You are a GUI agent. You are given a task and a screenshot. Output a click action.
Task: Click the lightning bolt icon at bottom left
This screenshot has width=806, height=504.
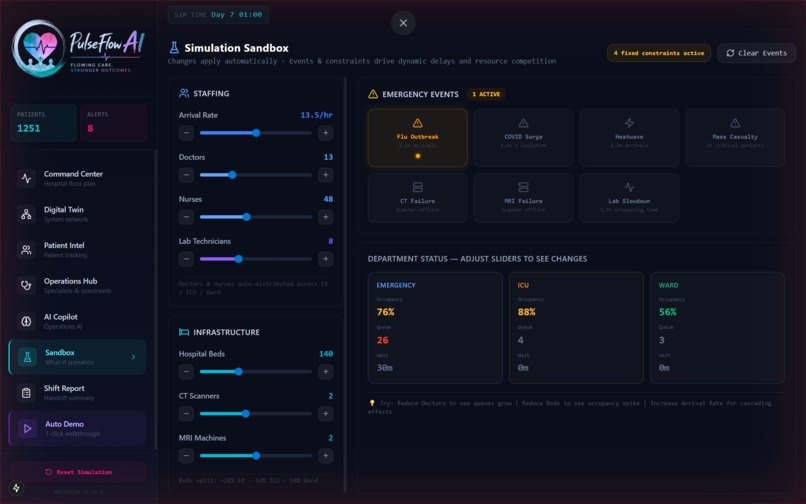pos(16,488)
